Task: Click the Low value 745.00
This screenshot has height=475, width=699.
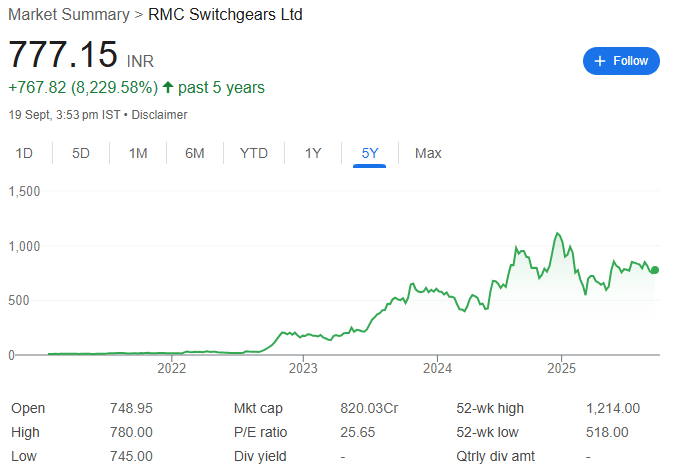Action: click(131, 456)
